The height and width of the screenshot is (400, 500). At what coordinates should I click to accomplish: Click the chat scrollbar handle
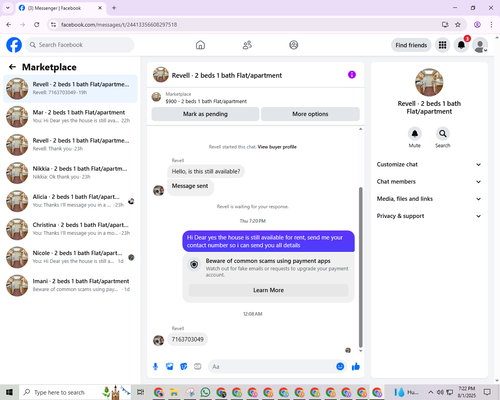pos(360,267)
